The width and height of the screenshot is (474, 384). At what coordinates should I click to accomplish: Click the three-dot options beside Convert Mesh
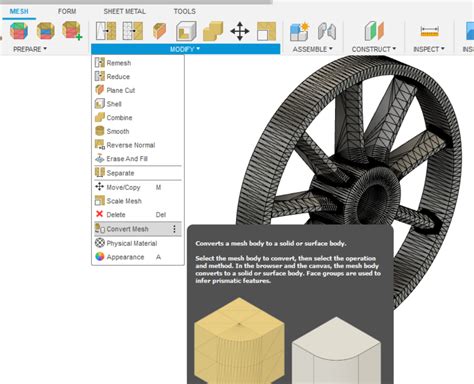click(x=174, y=229)
